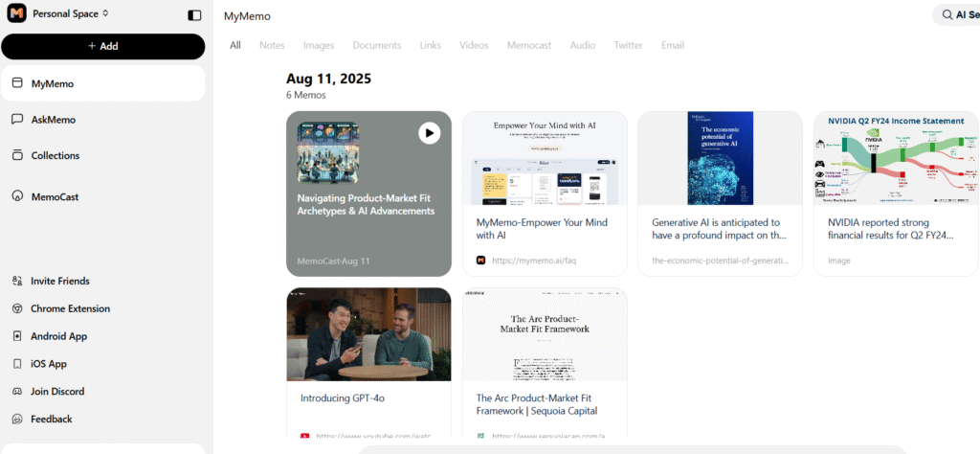Viewport: 980px width, 454px height.
Task: Click Join Discord
Action: (57, 391)
